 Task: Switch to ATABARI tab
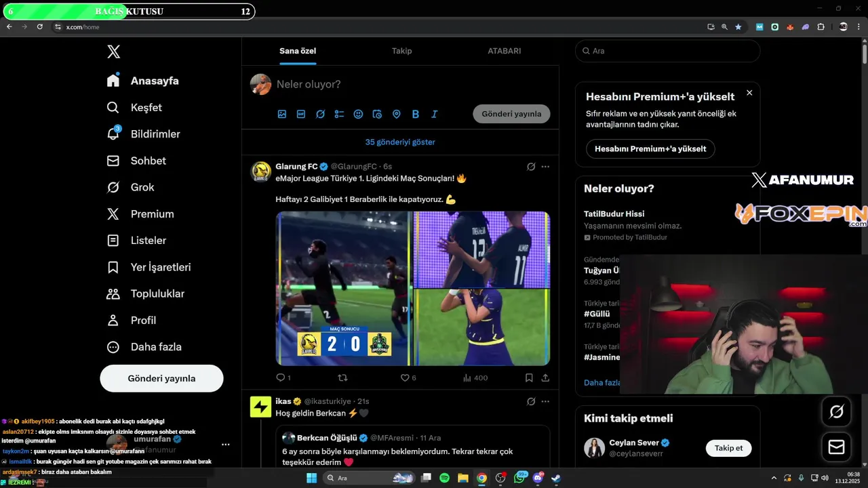(505, 51)
